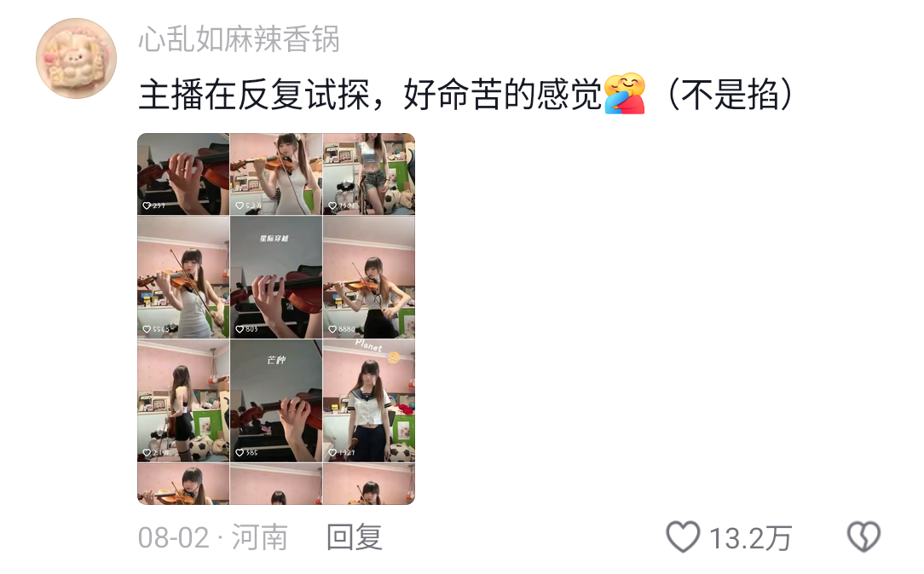This screenshot has height=574, width=924.
Task: Tap heart icon showing 803 likes
Action: pyautogui.click(x=240, y=329)
